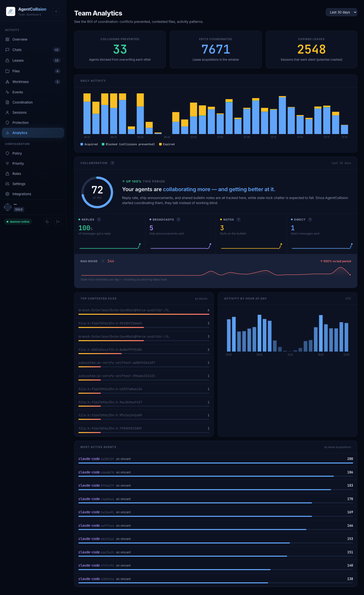Toggle the Blocked collisions prevented legend swatch
Image resolution: width=364 pixels, height=595 pixels.
(x=103, y=144)
